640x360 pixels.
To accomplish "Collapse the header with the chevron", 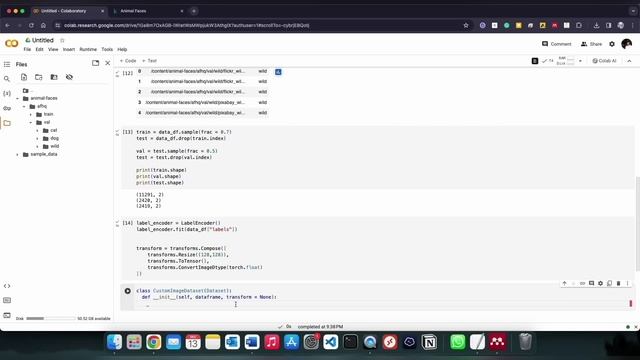I will [x=629, y=61].
